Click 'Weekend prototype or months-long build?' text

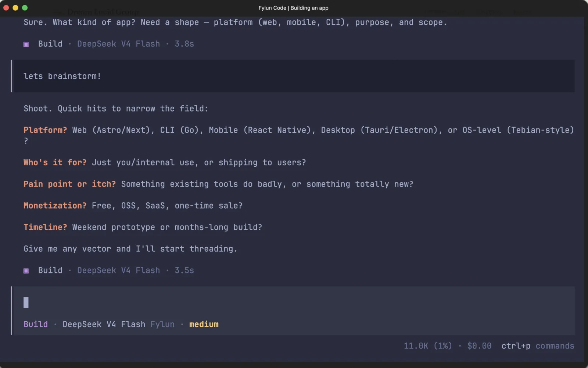click(167, 227)
